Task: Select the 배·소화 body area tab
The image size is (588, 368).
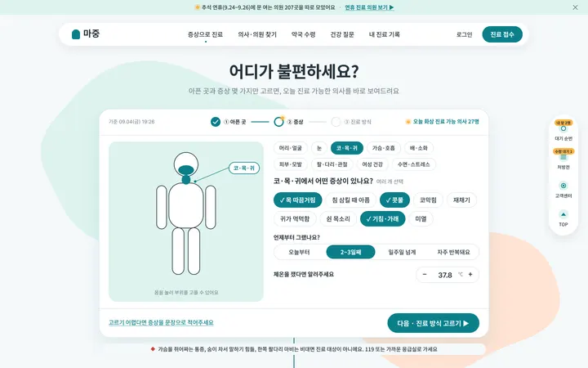Action: (419, 148)
